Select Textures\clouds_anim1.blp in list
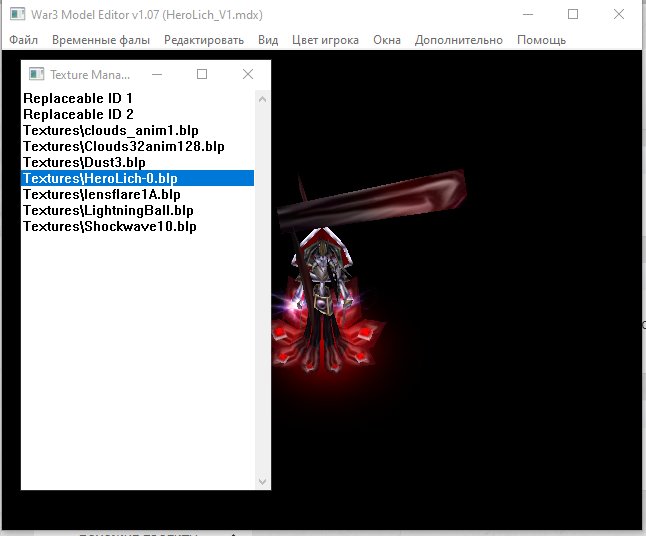 (x=138, y=130)
